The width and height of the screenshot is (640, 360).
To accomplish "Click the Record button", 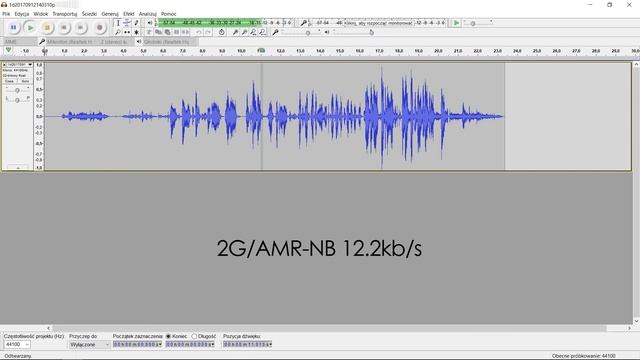I will [99, 27].
